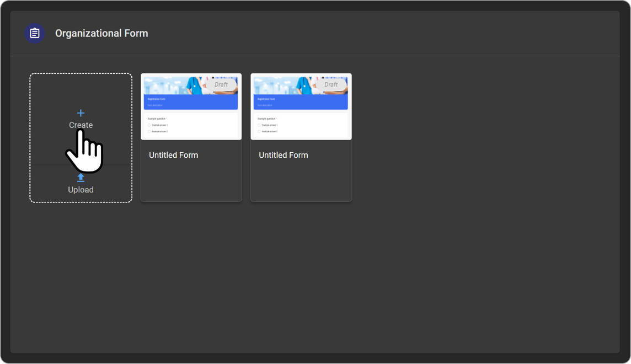This screenshot has width=631, height=364.
Task: Select the first Untitled Form title
Action: coord(173,155)
